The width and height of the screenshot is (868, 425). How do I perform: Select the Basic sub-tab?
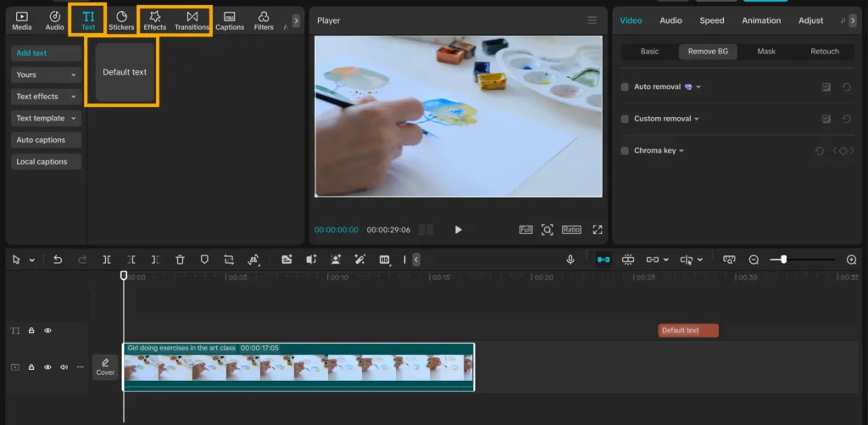650,52
